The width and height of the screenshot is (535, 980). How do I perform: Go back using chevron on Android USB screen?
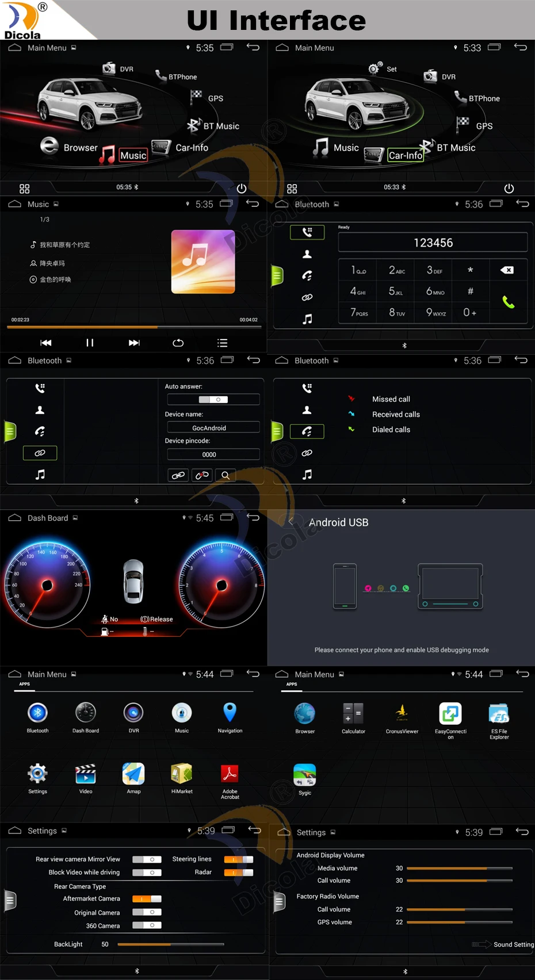coord(291,521)
